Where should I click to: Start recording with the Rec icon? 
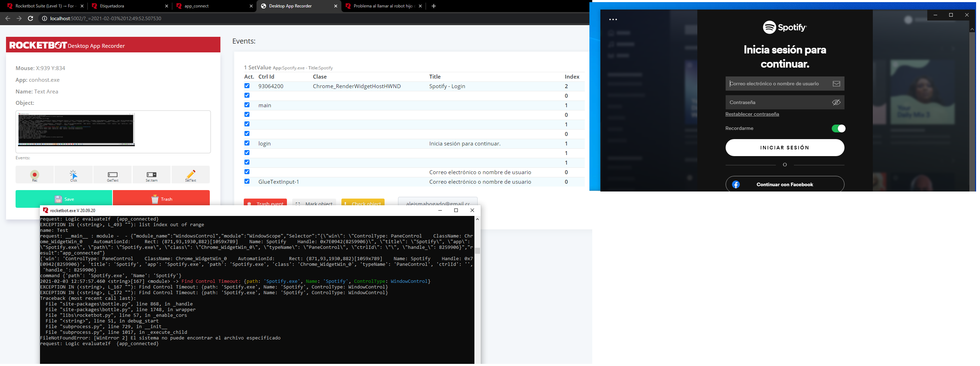(35, 175)
